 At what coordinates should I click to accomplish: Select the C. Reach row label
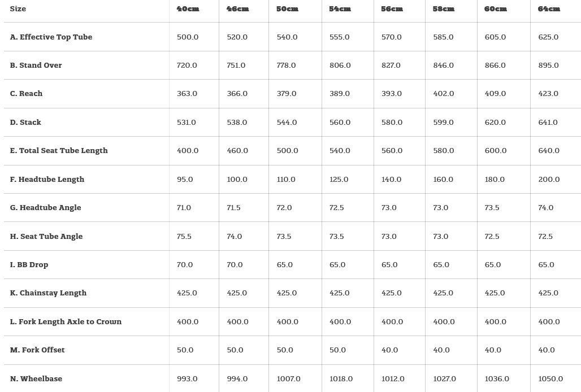click(26, 94)
